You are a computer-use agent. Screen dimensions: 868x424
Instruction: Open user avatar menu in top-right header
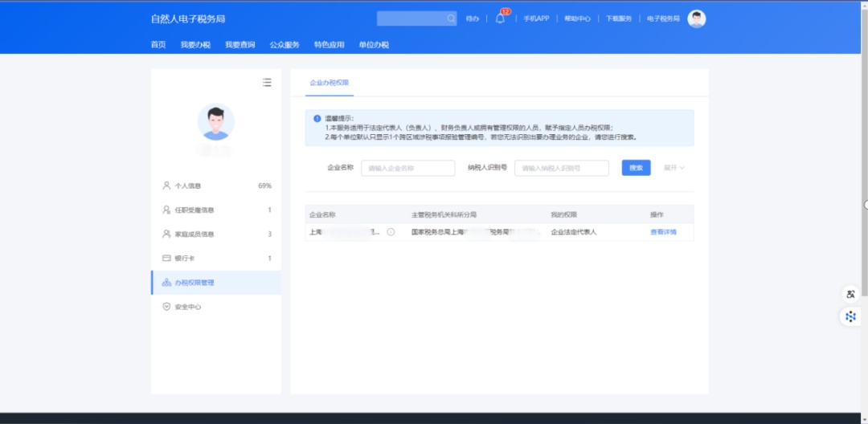[696, 18]
